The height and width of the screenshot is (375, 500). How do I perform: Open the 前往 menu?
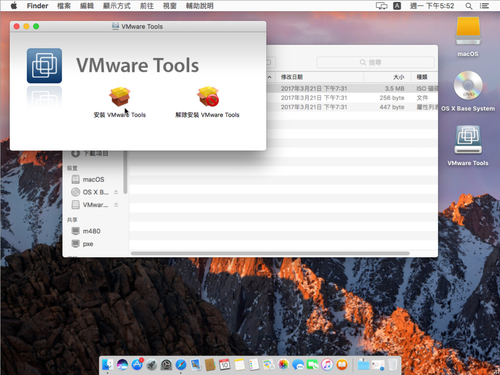147,6
